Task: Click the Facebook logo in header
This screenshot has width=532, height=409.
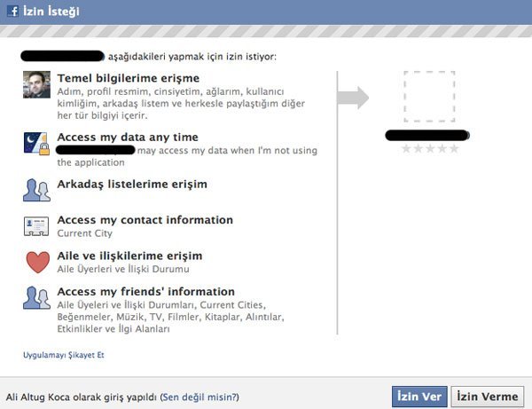Action: click(x=12, y=11)
